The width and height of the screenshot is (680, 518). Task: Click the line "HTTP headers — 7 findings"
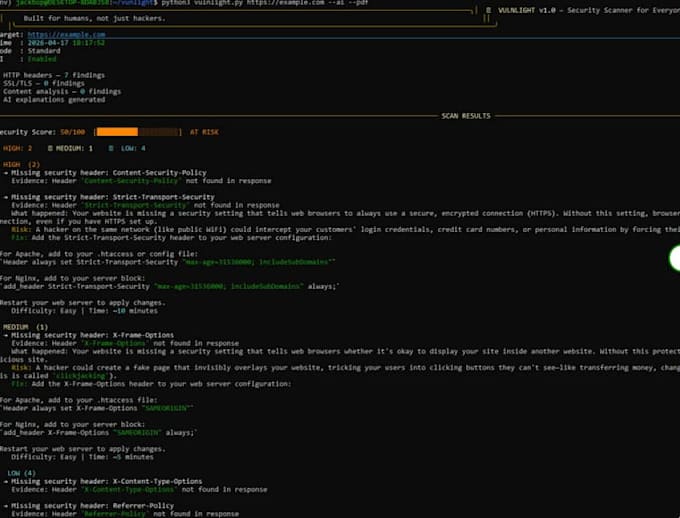pyautogui.click(x=54, y=75)
